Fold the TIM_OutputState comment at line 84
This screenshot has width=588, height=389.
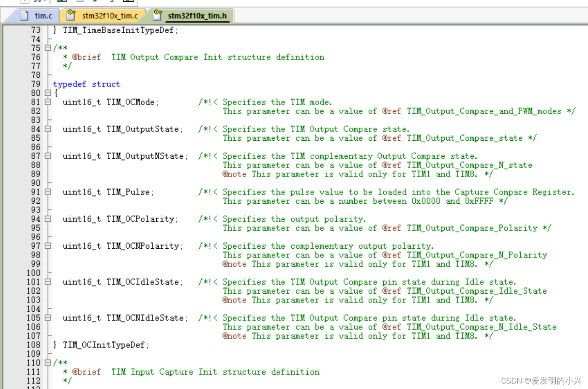point(48,129)
